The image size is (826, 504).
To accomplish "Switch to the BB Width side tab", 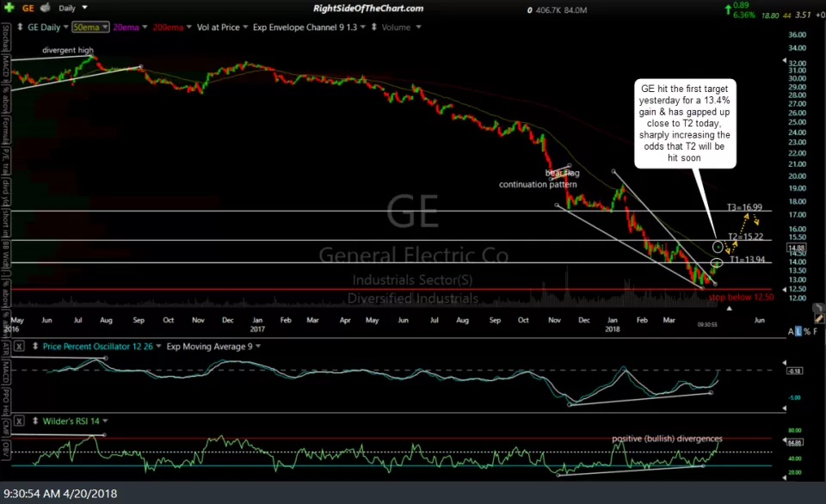I will (5, 254).
